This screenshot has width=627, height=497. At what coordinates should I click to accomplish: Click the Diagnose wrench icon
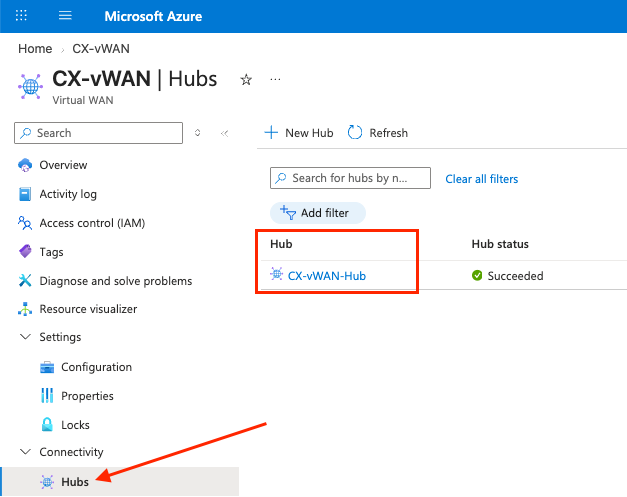coord(25,280)
